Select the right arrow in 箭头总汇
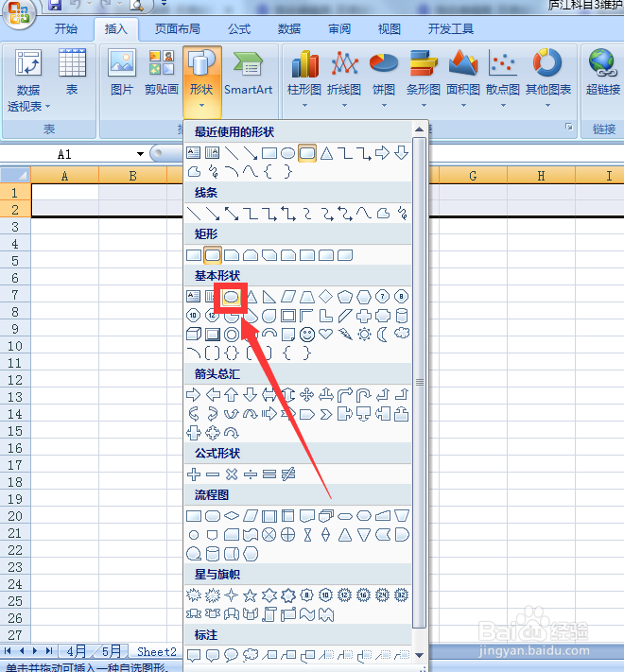Viewport: 624px width, 672px height. (x=194, y=395)
